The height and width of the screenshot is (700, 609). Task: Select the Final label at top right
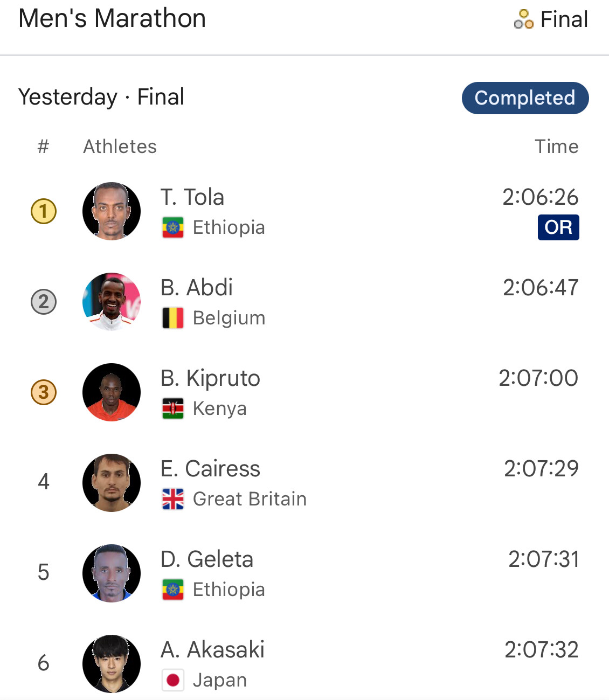click(x=564, y=19)
